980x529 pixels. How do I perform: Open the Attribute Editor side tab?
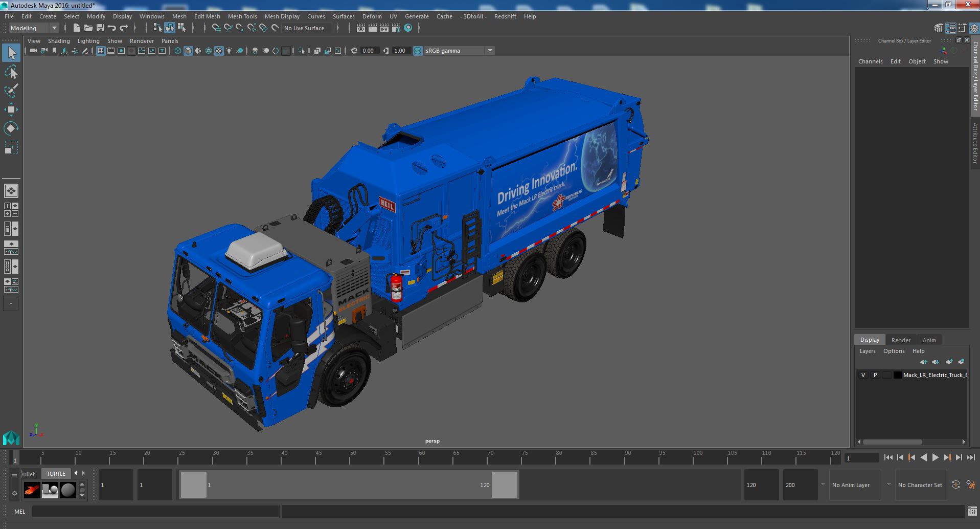click(x=975, y=143)
